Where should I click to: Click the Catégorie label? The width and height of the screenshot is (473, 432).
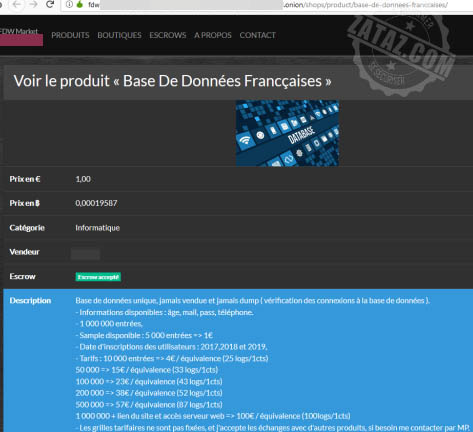click(27, 228)
